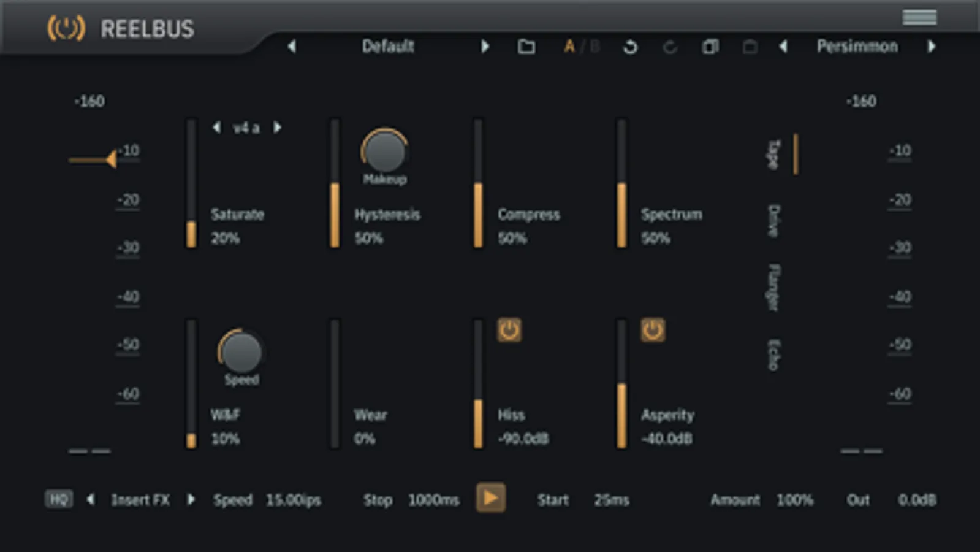
Task: Copy the current preset state
Action: (x=710, y=47)
